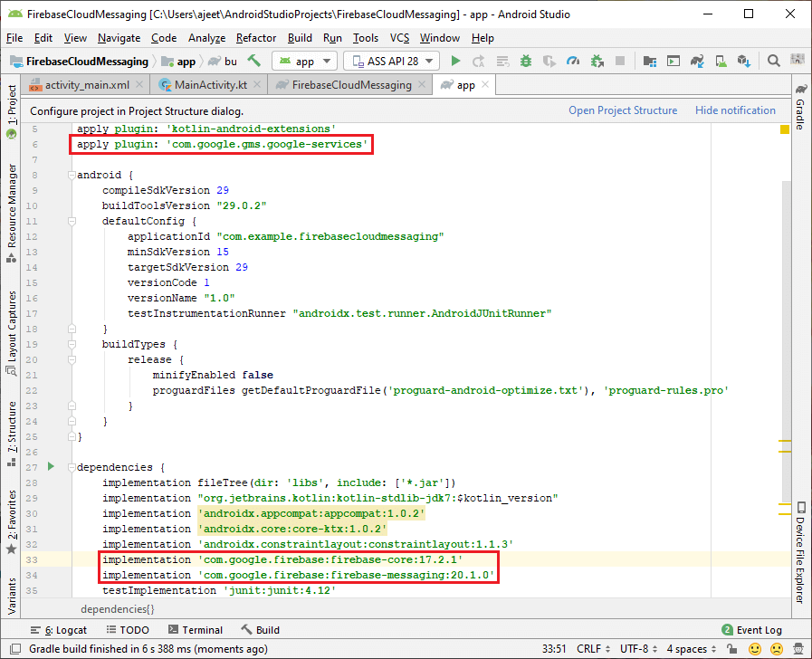Viewport: 812px width, 659px height.
Task: Click the 33:51 cursor position indicator
Action: click(554, 649)
